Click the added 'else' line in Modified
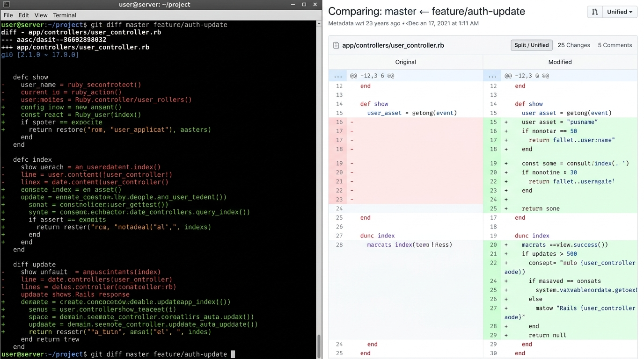The width and height of the screenshot is (644, 359). (x=535, y=299)
